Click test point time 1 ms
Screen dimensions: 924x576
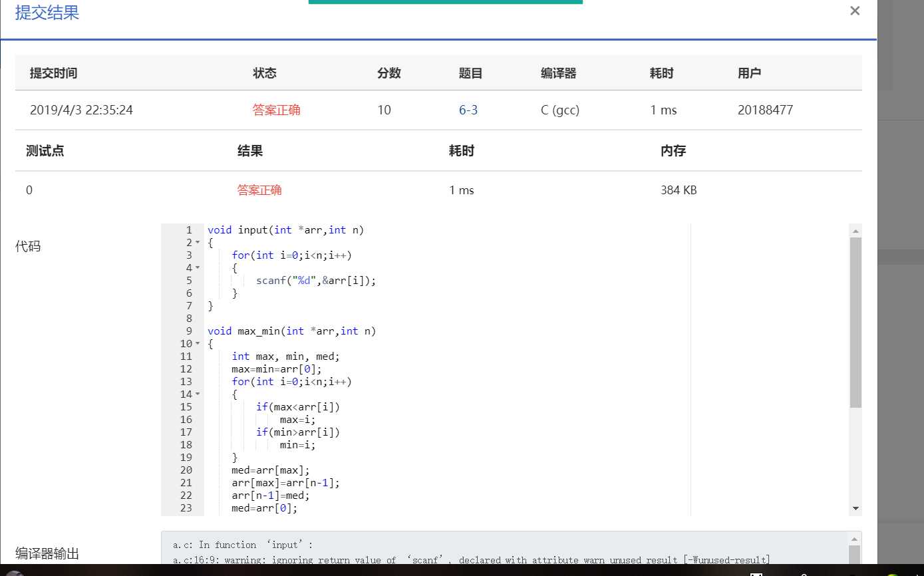pyautogui.click(x=462, y=190)
